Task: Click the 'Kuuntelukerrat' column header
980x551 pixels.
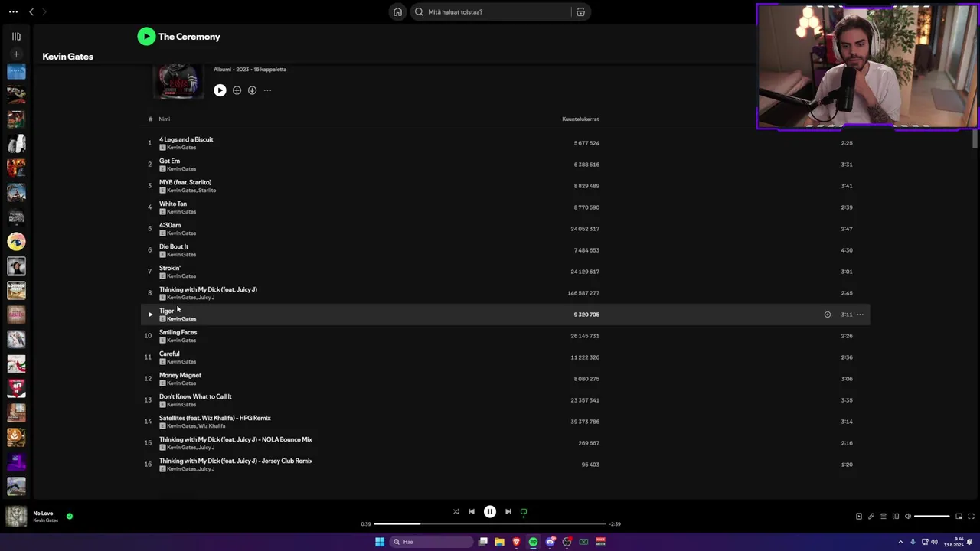Action: 580,119
